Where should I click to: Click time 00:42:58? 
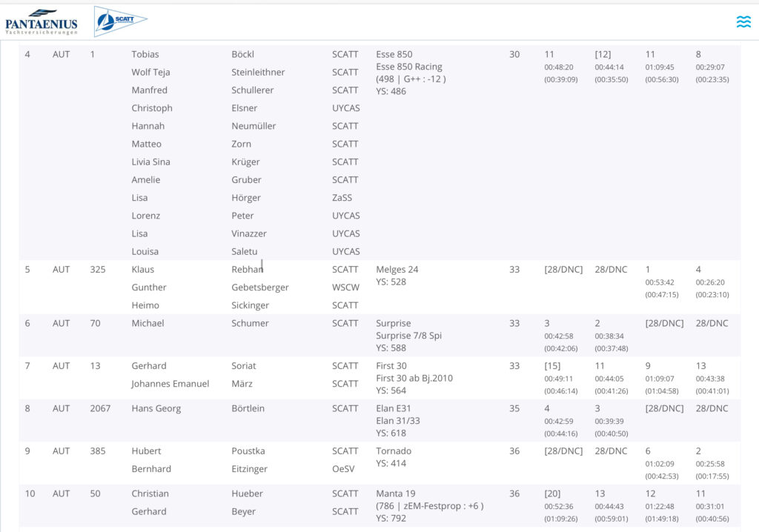pyautogui.click(x=559, y=336)
